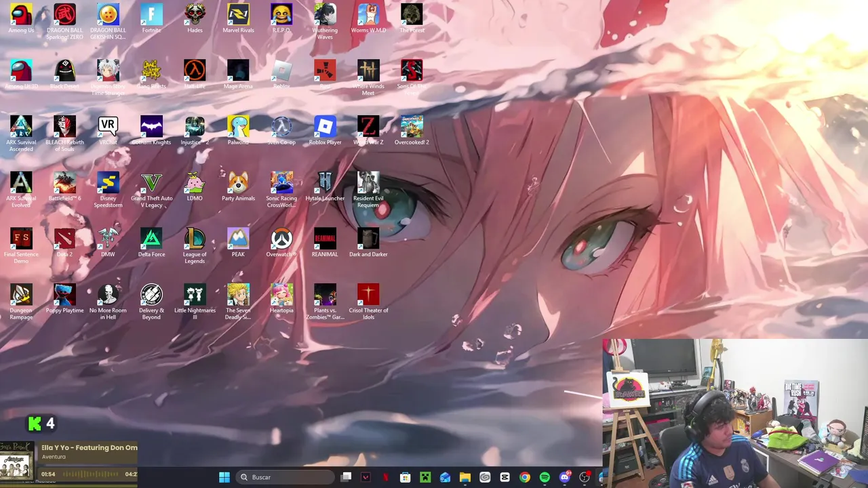The height and width of the screenshot is (488, 868).
Task: Launch the Hades game shortcut
Action: pos(195,19)
